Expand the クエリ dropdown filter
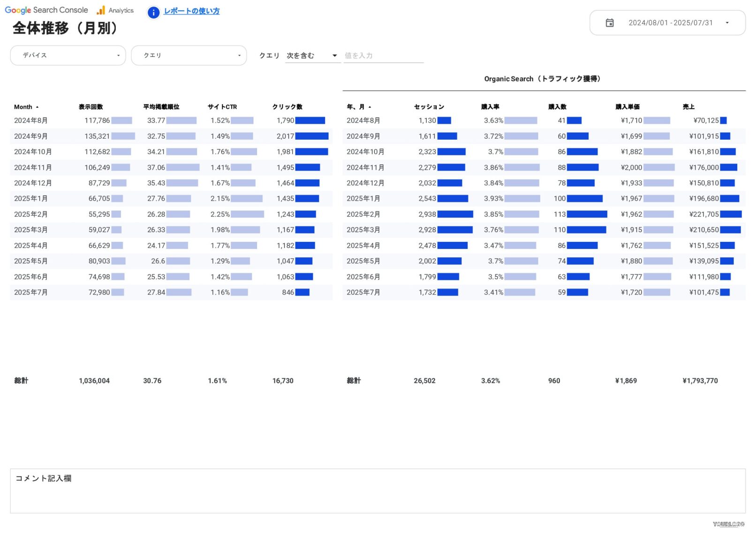756x534 pixels. pos(189,55)
